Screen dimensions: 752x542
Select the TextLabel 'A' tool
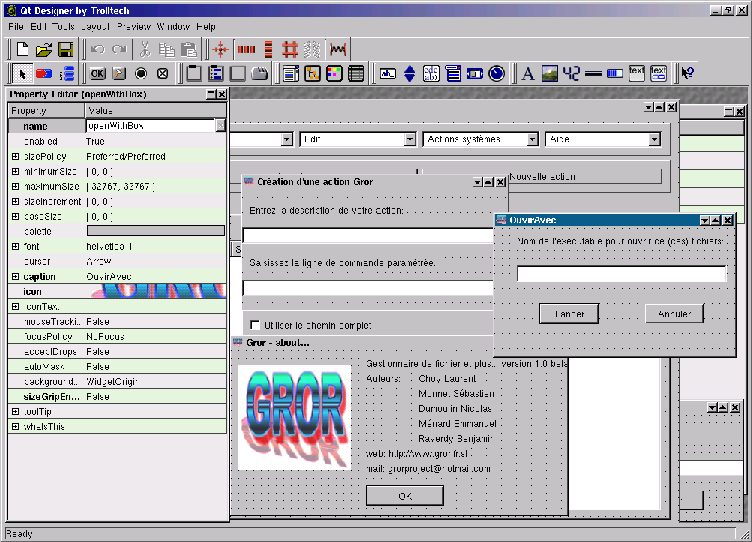[x=528, y=73]
